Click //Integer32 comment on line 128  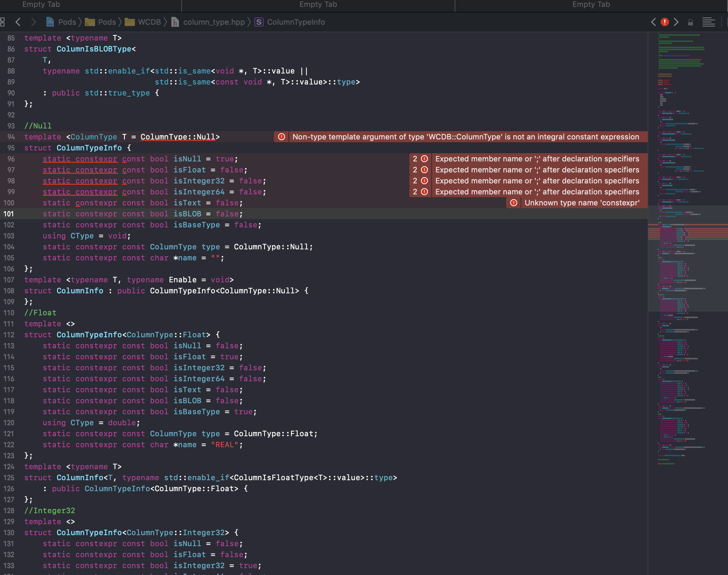coord(49,510)
